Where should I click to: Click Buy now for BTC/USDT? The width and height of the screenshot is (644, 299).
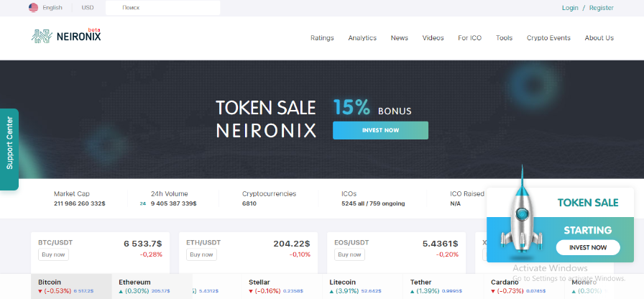53,254
